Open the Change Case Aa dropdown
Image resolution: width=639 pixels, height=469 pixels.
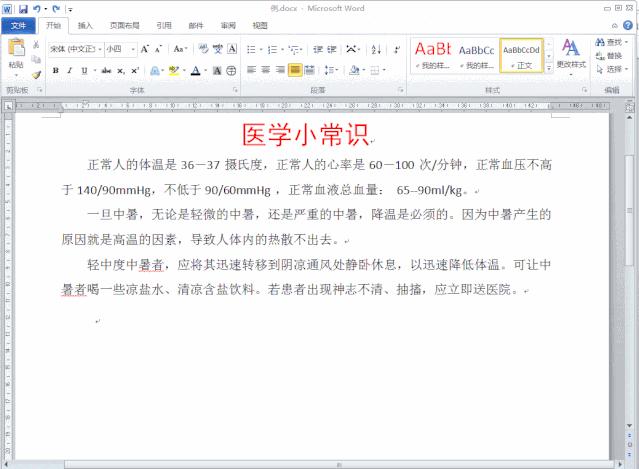click(x=180, y=49)
